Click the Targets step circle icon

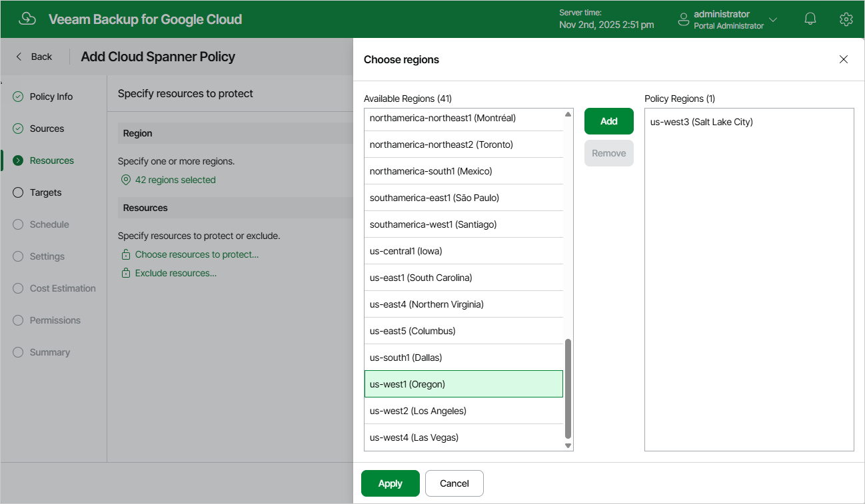pyautogui.click(x=18, y=192)
